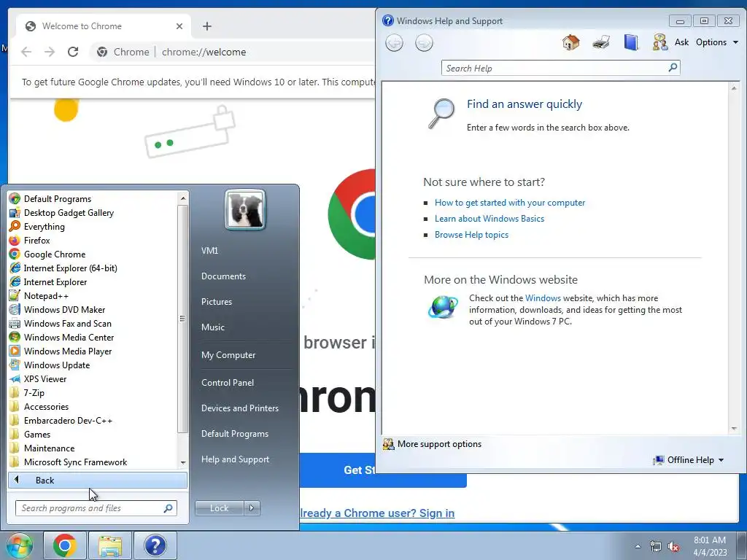Open Browse Help book icon
This screenshot has width=747, height=560.
(x=631, y=42)
